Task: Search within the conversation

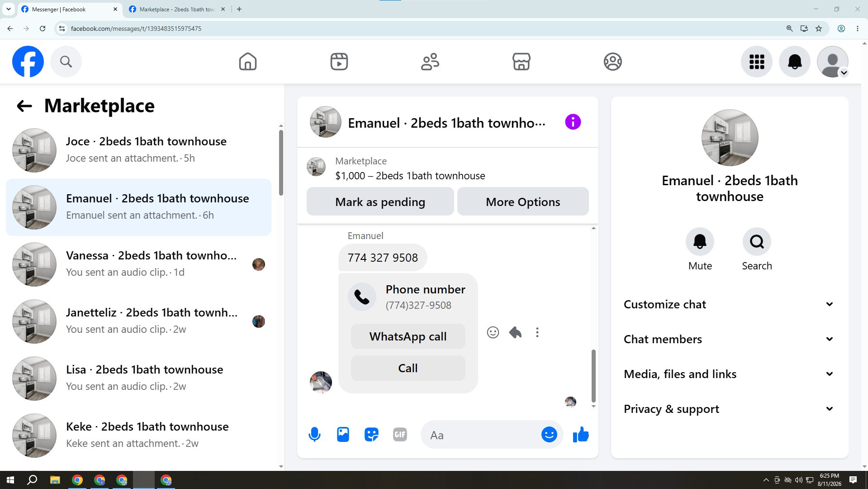Action: 757,242
